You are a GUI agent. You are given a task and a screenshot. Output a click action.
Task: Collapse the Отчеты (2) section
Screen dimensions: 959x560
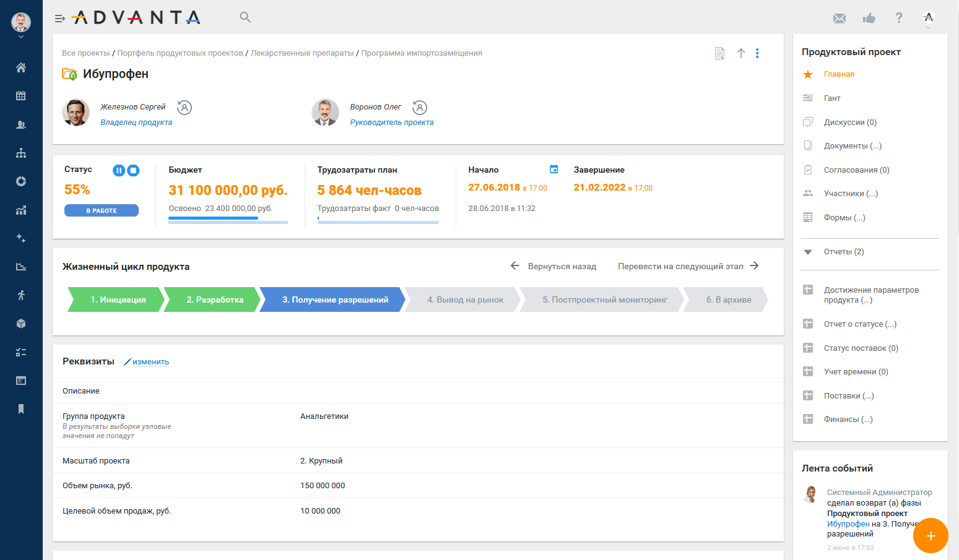coord(808,252)
